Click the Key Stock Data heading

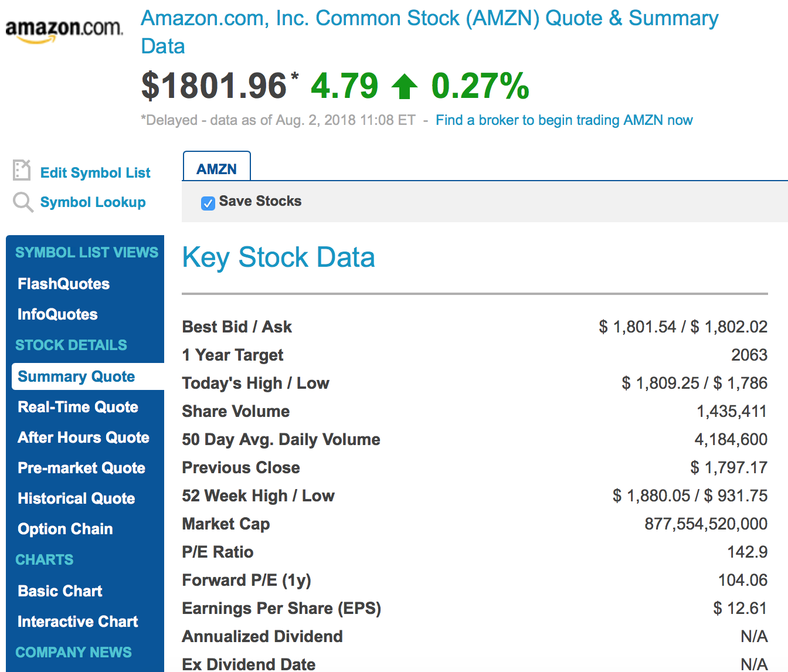(x=278, y=257)
